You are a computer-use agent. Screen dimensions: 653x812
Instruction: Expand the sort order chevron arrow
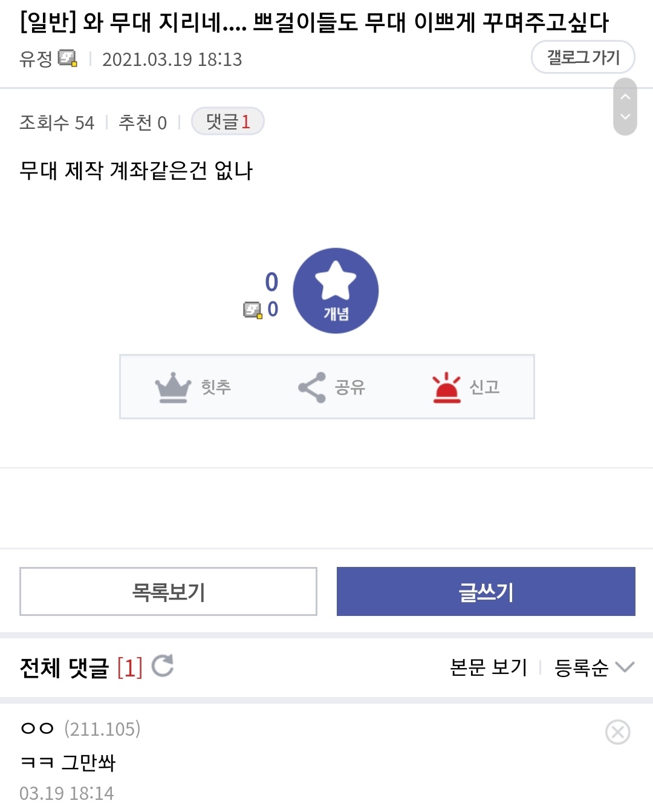click(625, 667)
